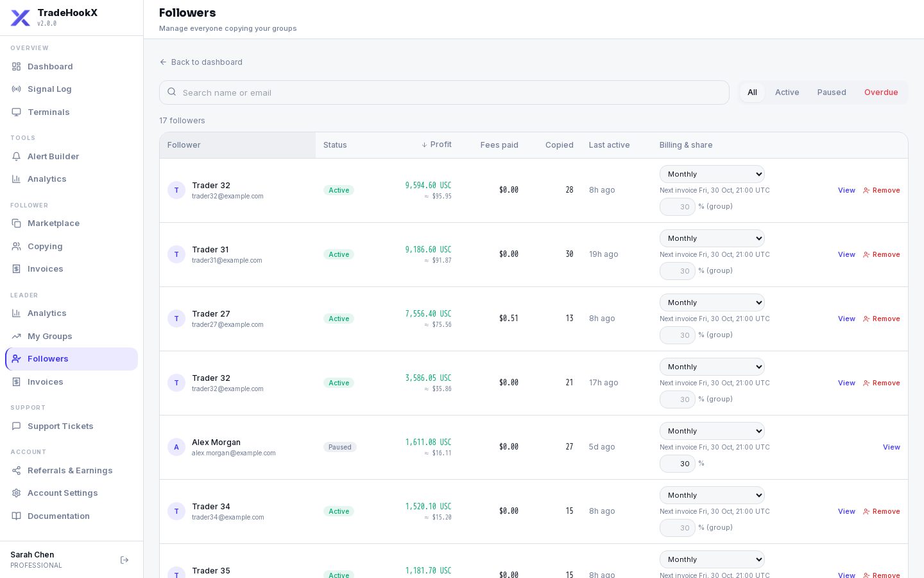This screenshot has width=924, height=578.
Task: Sort by Profit column header
Action: pos(436,144)
